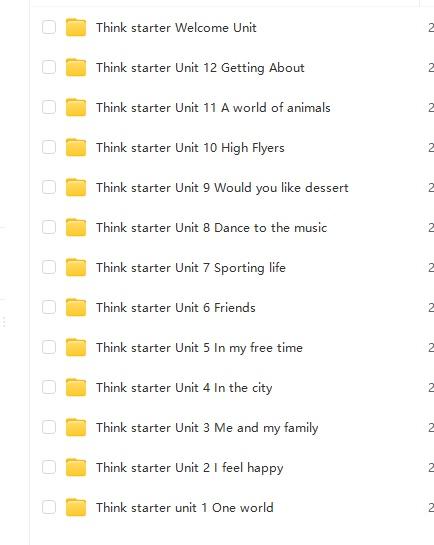Viewport: 434px width, 545px height.
Task: Click folder icon for Unit 11 A world of animals
Action: [76, 107]
